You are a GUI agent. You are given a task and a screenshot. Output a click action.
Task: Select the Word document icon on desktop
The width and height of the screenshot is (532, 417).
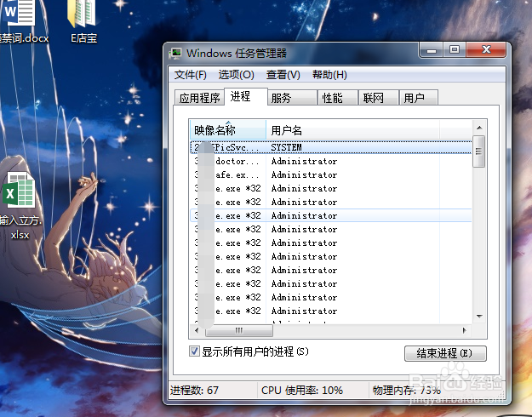(x=19, y=21)
